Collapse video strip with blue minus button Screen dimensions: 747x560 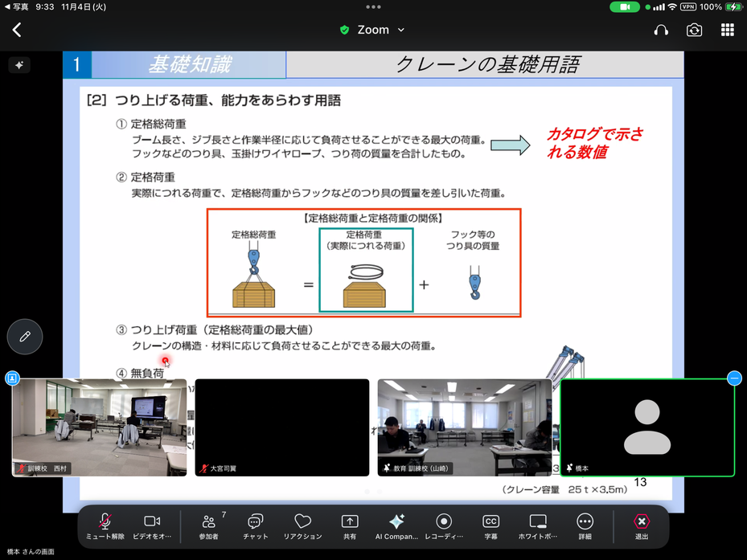tap(734, 378)
